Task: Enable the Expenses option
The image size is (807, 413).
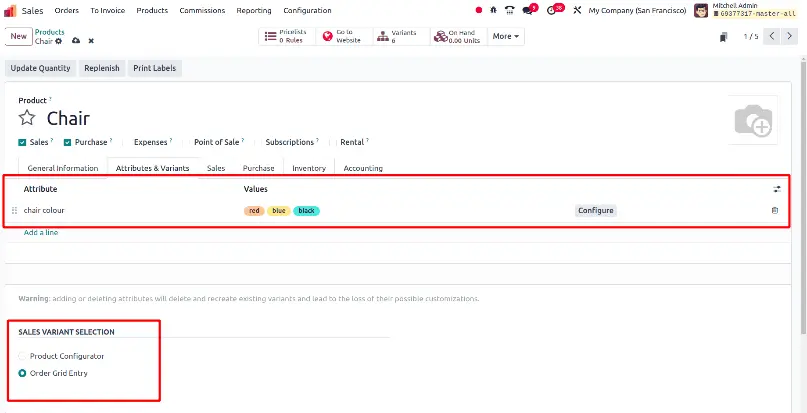Action: (150, 142)
